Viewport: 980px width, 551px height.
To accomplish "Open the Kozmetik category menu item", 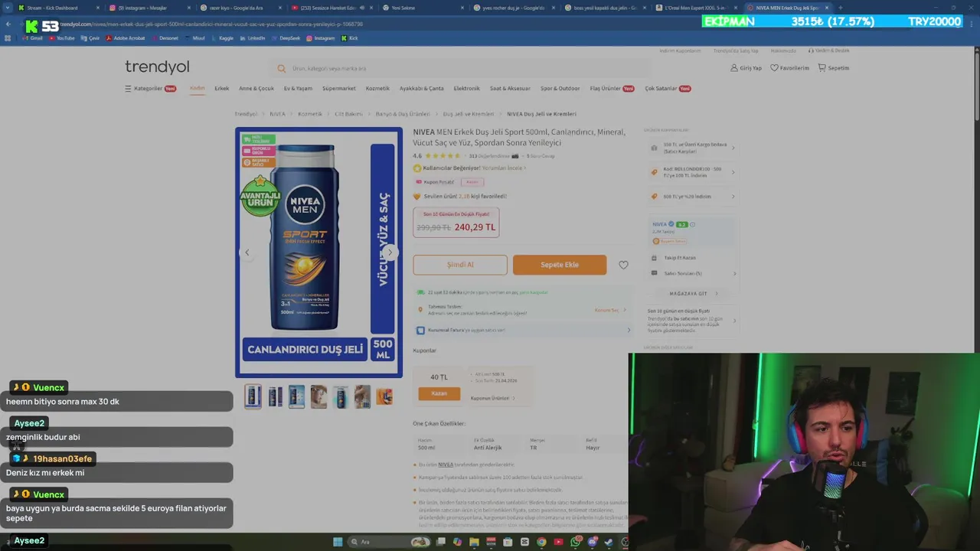I will tap(377, 89).
